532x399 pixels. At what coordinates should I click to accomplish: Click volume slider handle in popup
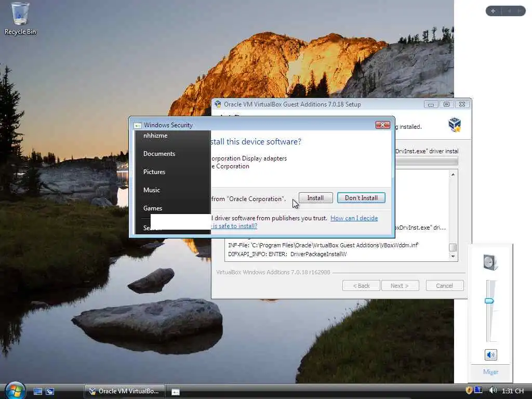(489, 301)
